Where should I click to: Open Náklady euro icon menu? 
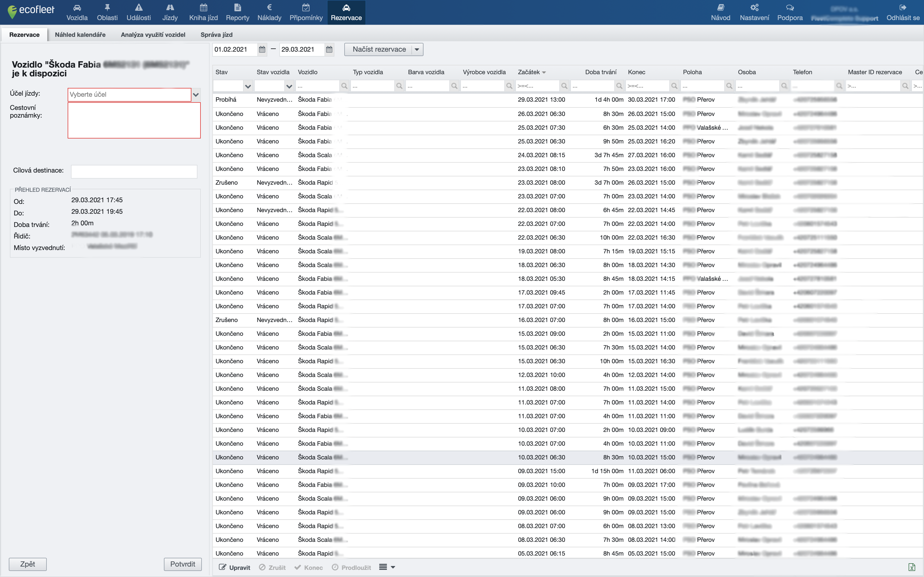coord(269,8)
